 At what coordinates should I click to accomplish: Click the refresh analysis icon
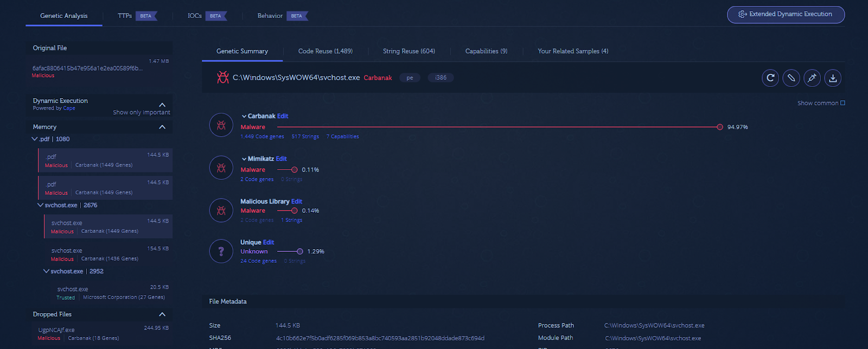pos(770,78)
